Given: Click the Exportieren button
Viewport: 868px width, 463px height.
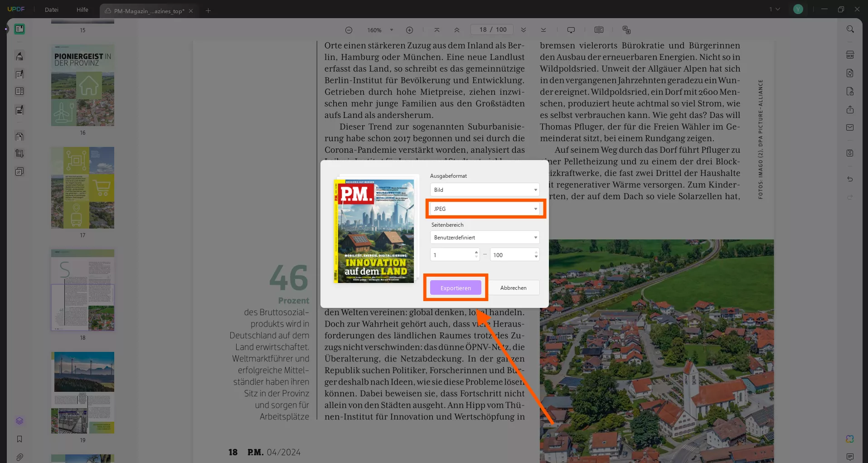Looking at the screenshot, I should tap(456, 288).
